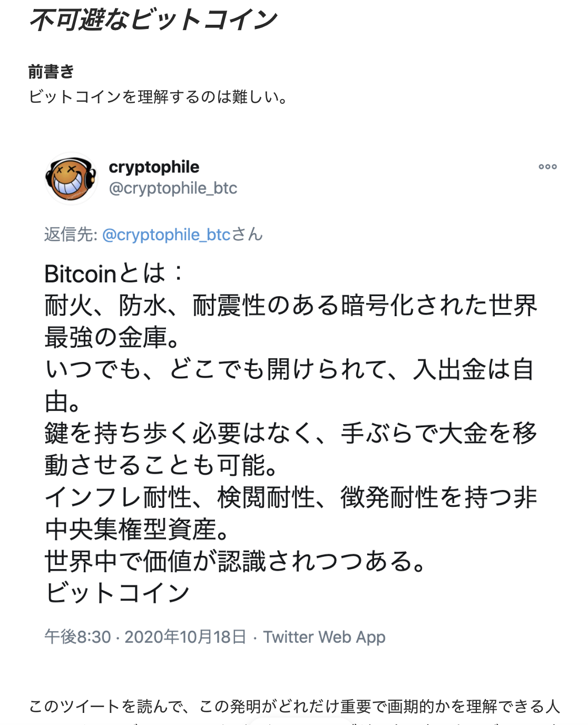Click the tweet text 最強の金庫。
This screenshot has width=588, height=725.
pyautogui.click(x=112, y=338)
